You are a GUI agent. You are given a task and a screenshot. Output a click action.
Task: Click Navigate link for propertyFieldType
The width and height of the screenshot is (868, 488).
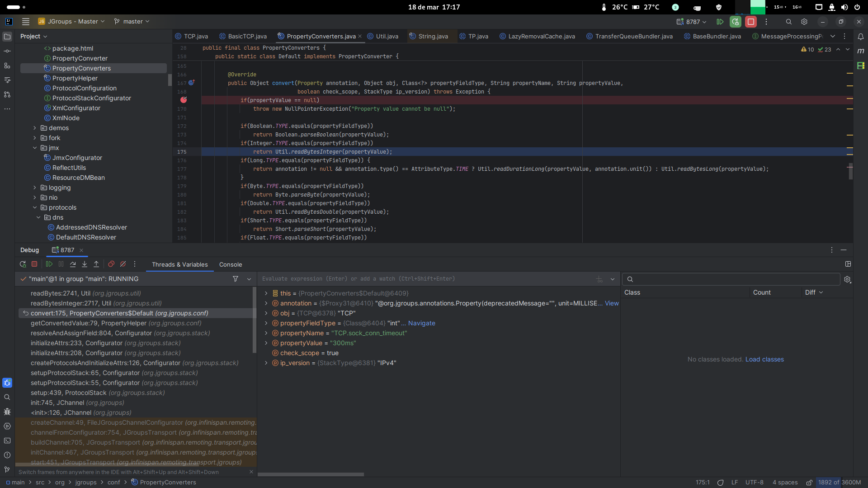pos(421,323)
